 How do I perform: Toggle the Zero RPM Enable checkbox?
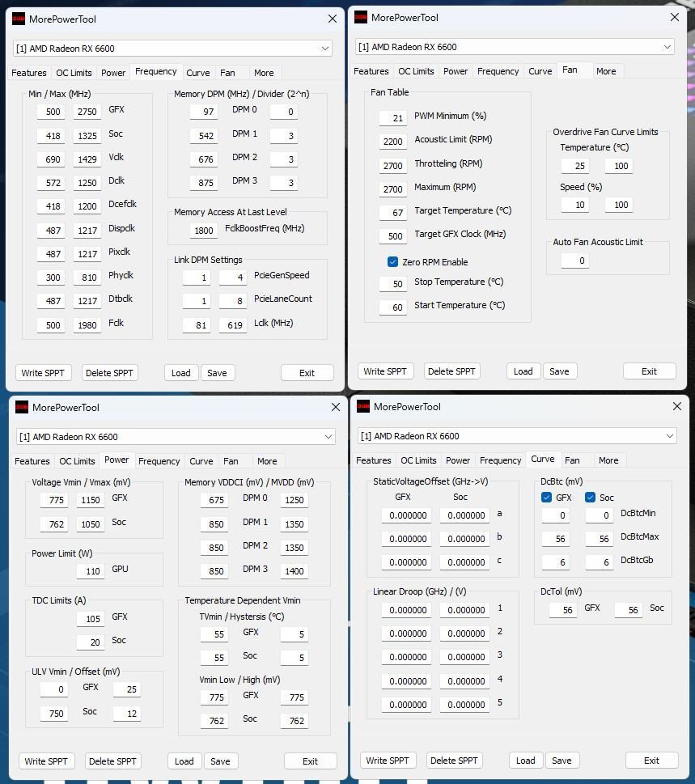[x=393, y=262]
